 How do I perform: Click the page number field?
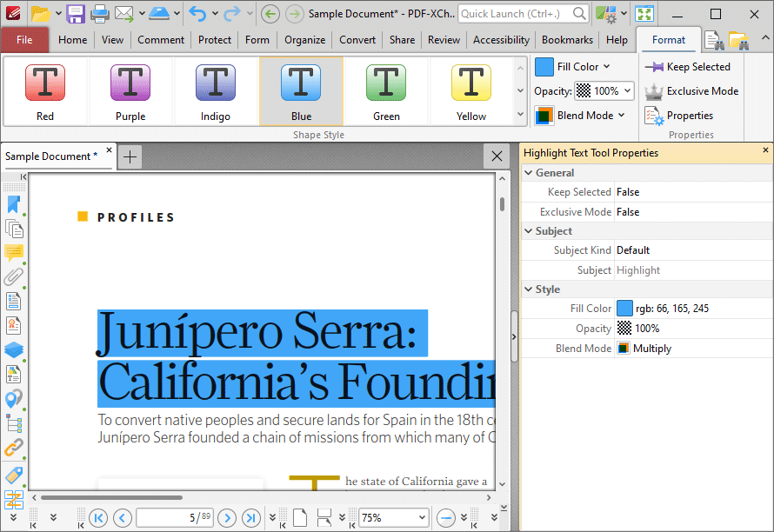point(175,518)
